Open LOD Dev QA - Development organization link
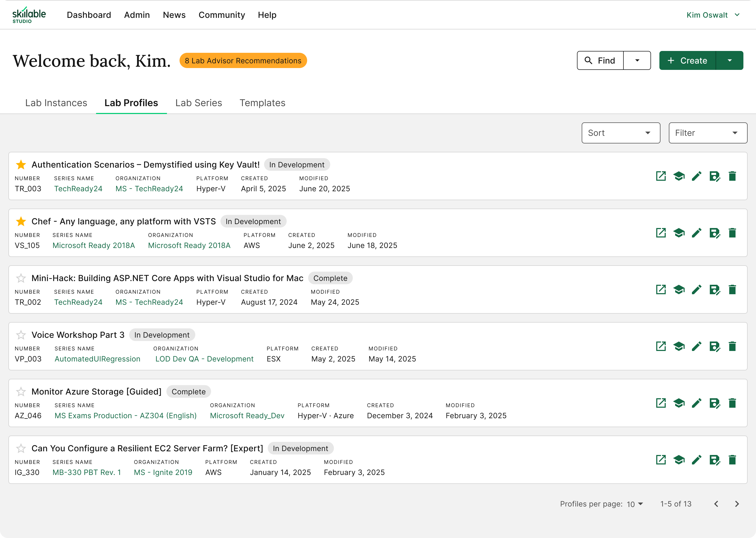The height and width of the screenshot is (538, 756). pos(204,359)
